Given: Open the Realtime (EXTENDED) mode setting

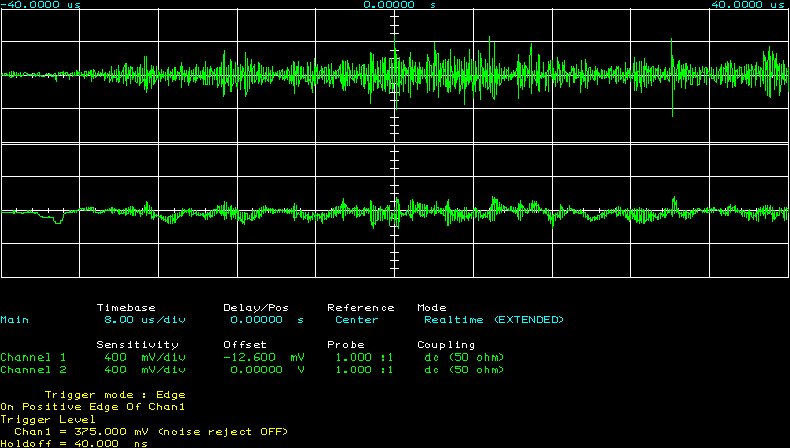Looking at the screenshot, I should coord(493,320).
